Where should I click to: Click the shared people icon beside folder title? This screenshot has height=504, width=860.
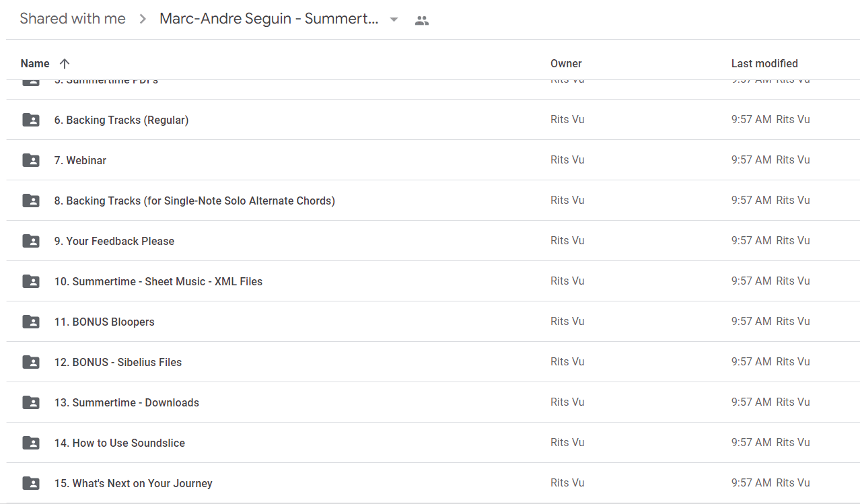click(422, 20)
